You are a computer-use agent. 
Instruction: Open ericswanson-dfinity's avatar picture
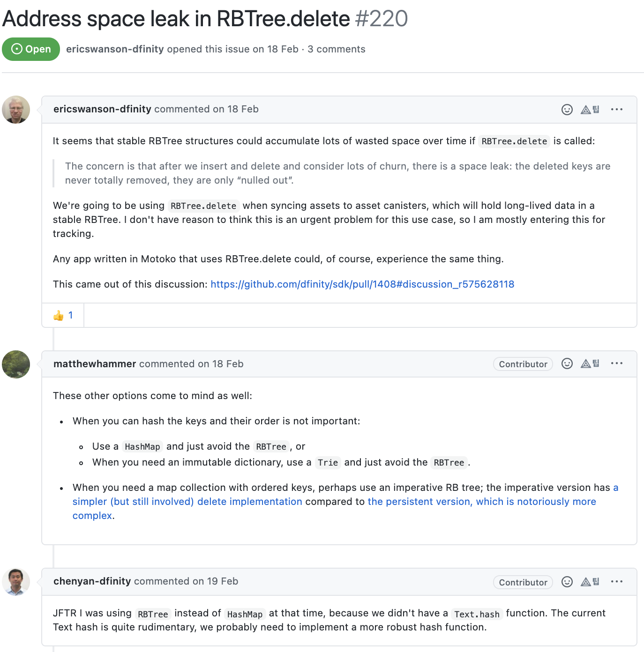pyautogui.click(x=16, y=110)
